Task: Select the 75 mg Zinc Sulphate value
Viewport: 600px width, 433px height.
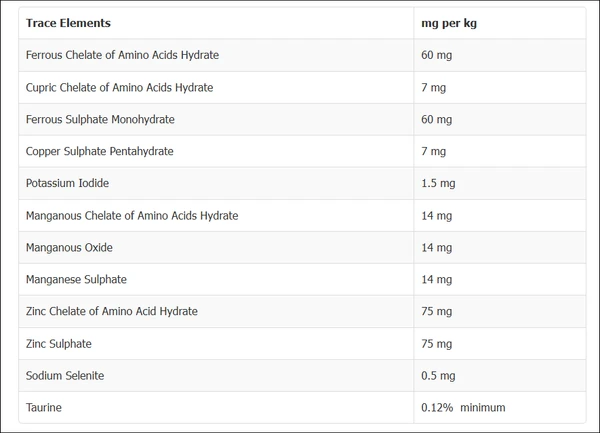Action: coord(436,343)
